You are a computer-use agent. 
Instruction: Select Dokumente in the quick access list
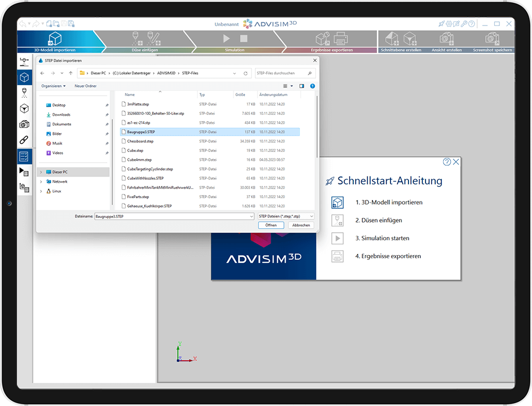click(61, 124)
